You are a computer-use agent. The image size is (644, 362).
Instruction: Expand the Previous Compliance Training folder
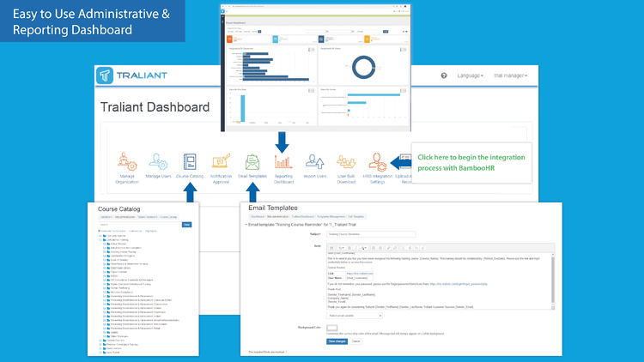[100, 344]
